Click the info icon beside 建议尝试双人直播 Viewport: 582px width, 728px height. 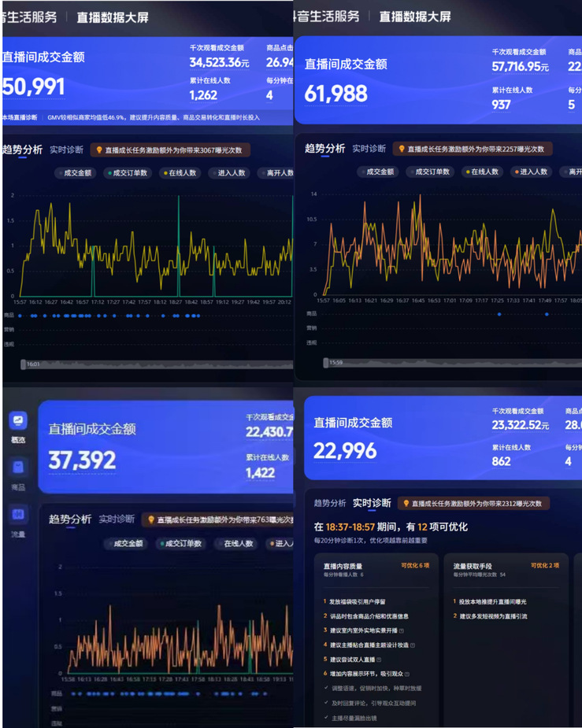[x=379, y=660]
